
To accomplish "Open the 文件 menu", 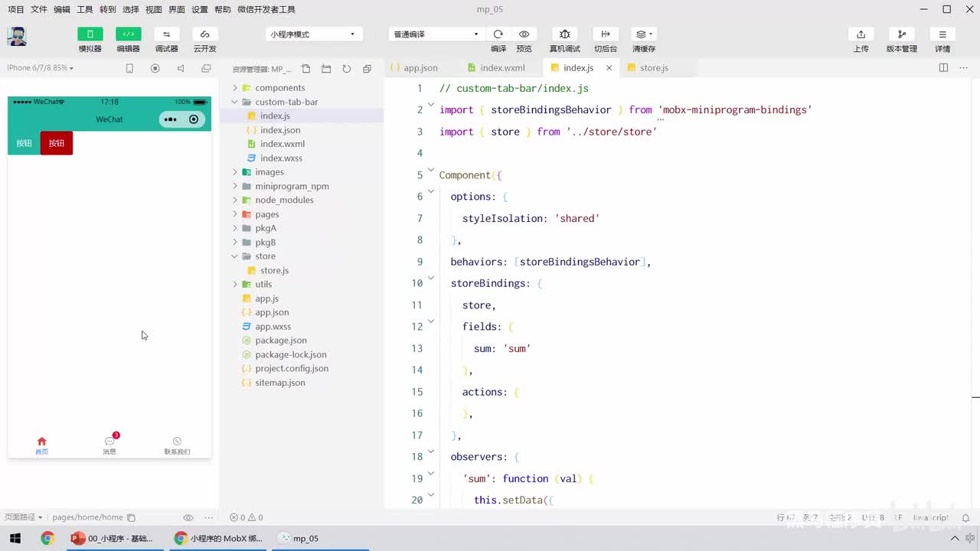I will click(x=39, y=9).
